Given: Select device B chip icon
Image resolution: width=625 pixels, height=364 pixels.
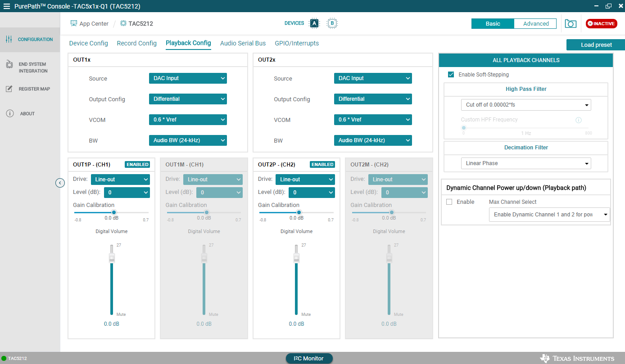Looking at the screenshot, I should click(x=332, y=23).
